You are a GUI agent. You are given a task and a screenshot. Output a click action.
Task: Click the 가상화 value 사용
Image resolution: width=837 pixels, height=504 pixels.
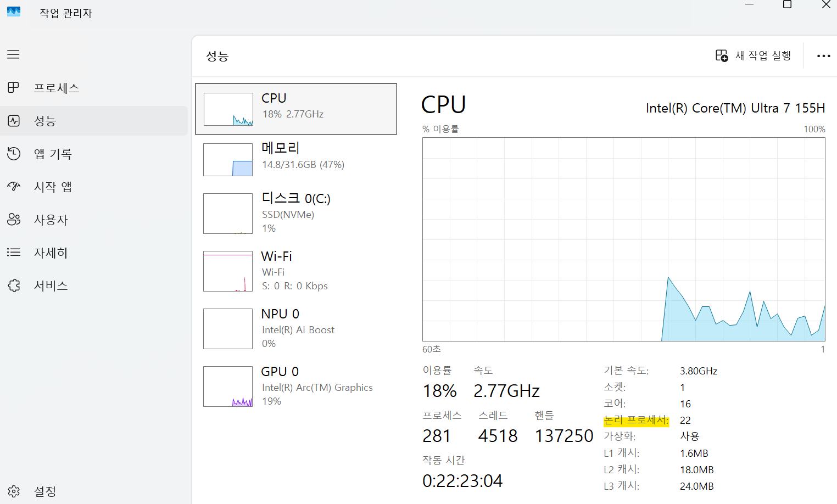pos(690,436)
